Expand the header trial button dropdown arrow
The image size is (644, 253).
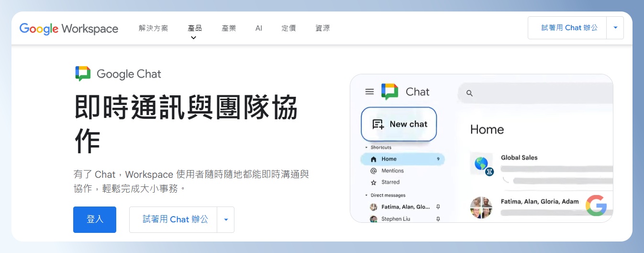pyautogui.click(x=615, y=28)
